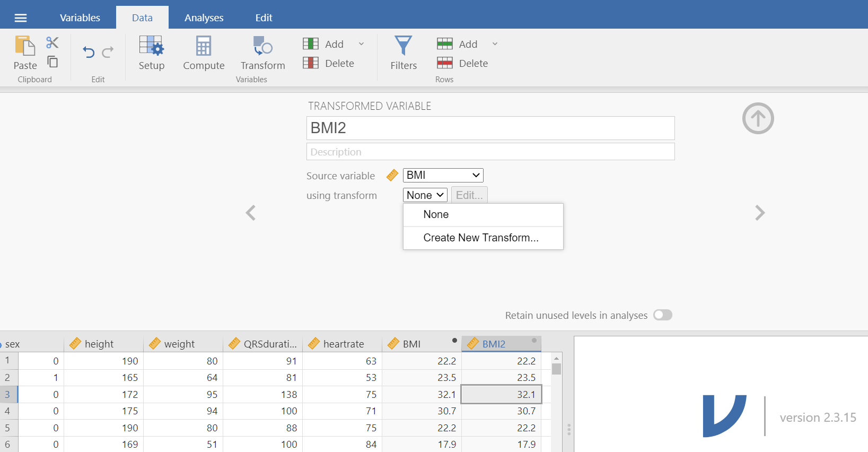Undo the last edit
The image size is (868, 452).
[x=89, y=52]
